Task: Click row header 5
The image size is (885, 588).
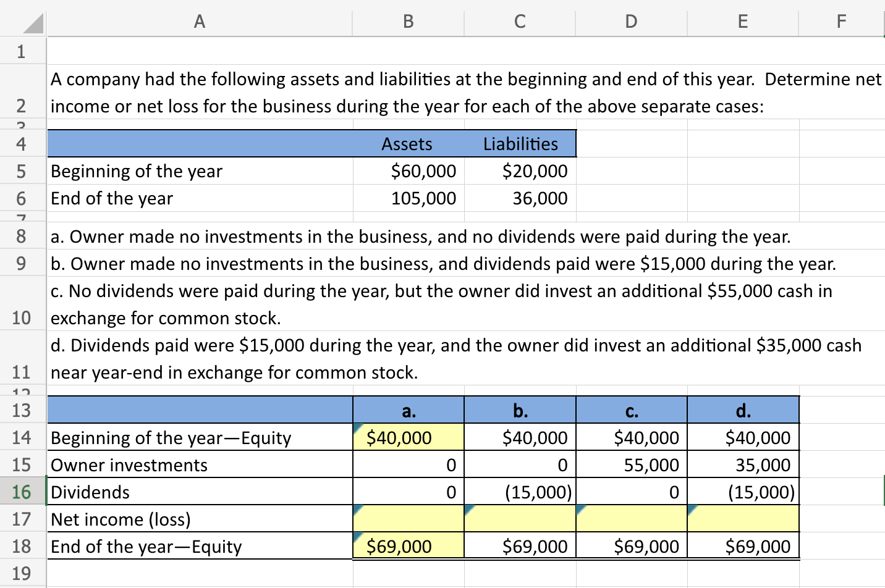Action: (22, 171)
